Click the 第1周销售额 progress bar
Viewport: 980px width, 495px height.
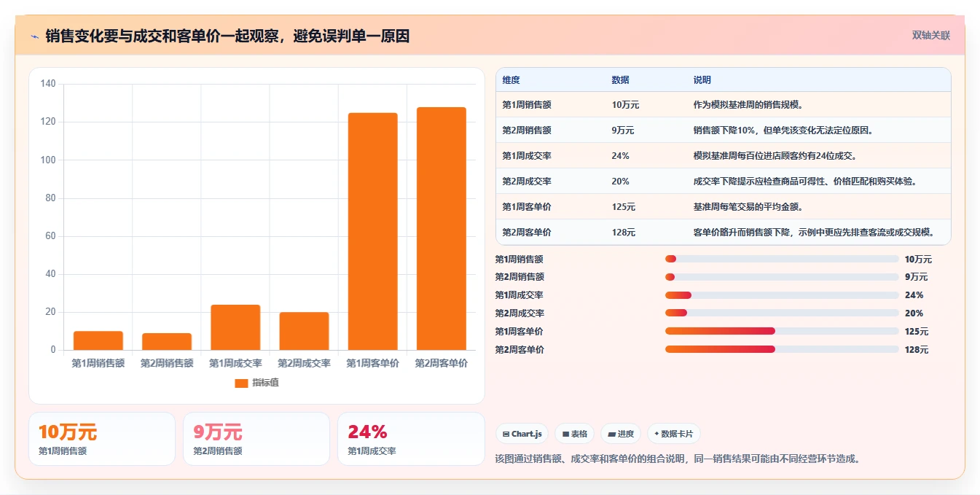click(x=782, y=259)
